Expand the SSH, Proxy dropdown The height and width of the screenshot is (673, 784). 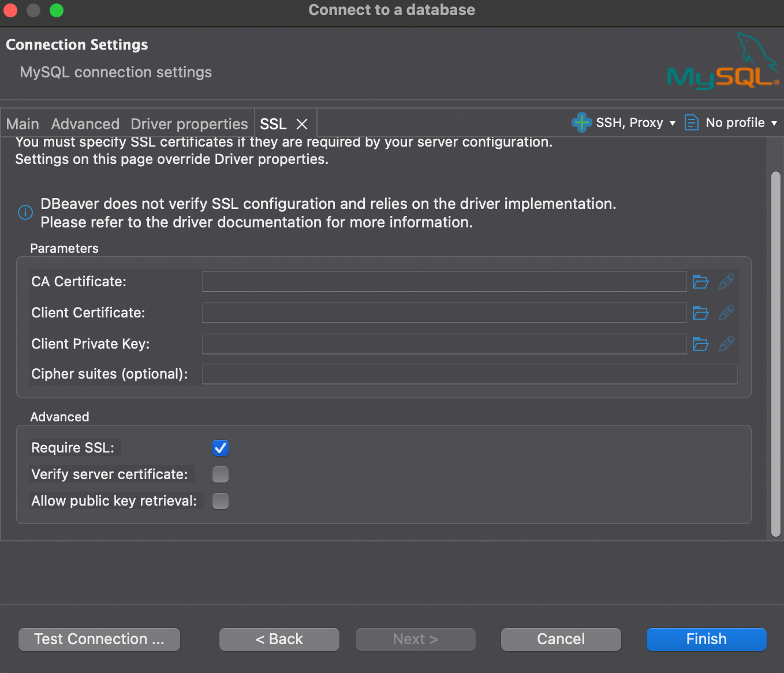[x=624, y=122]
